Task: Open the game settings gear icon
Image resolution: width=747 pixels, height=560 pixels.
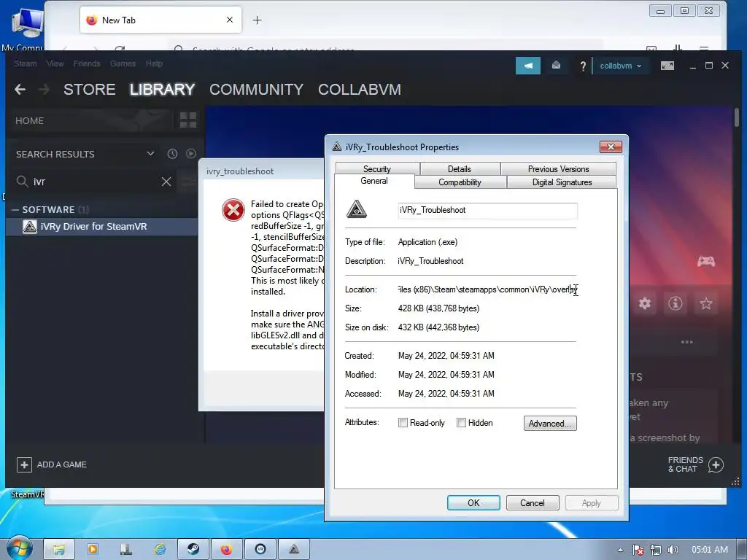Action: [645, 303]
